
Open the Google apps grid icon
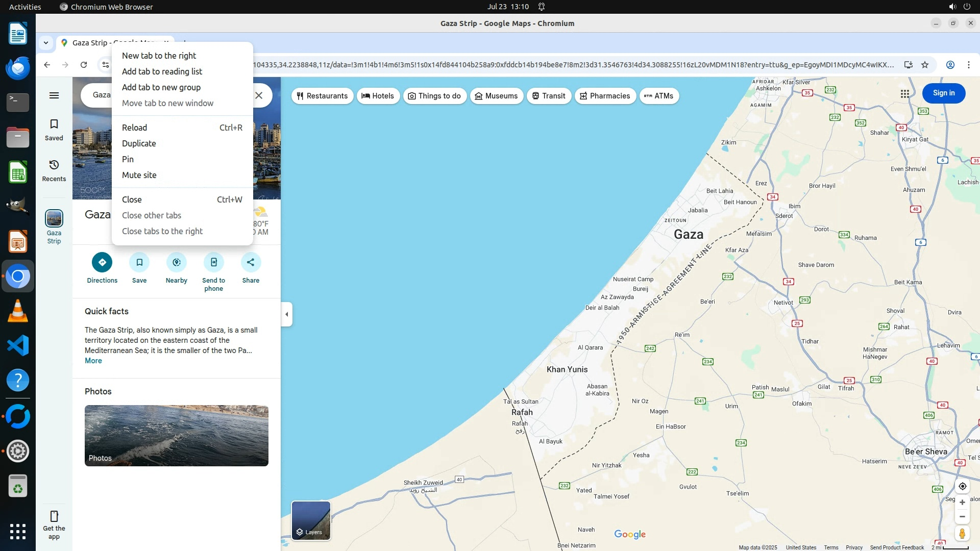pyautogui.click(x=904, y=94)
